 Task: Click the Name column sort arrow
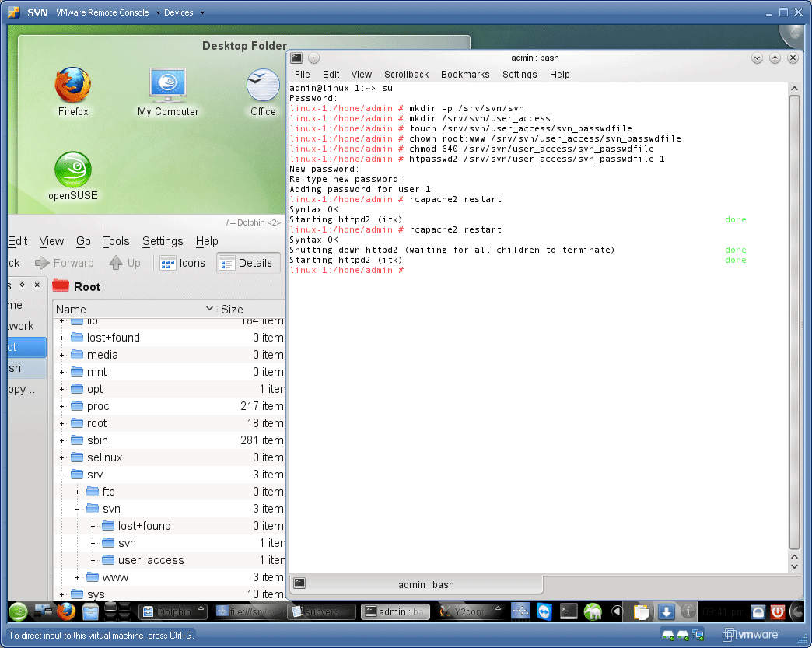pyautogui.click(x=209, y=309)
